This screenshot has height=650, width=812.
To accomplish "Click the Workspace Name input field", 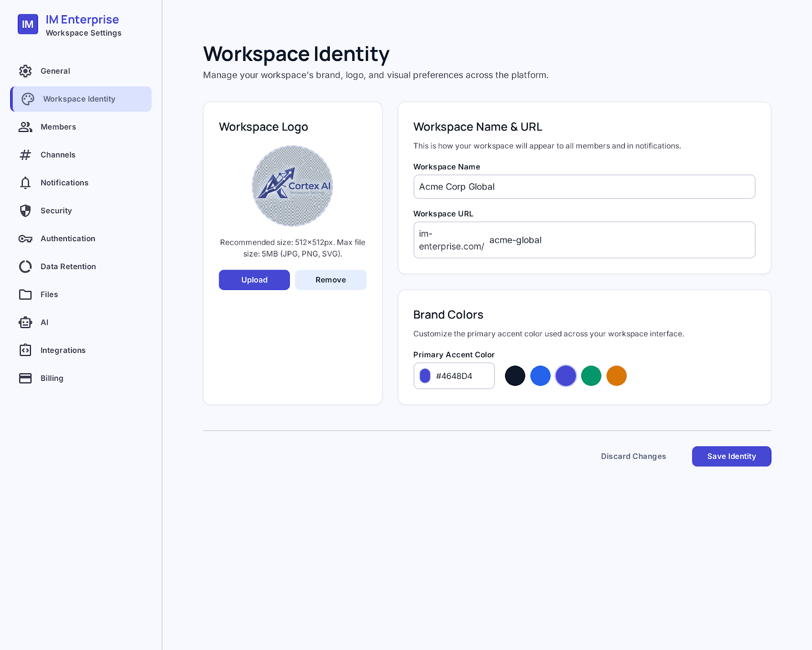I will tap(584, 186).
